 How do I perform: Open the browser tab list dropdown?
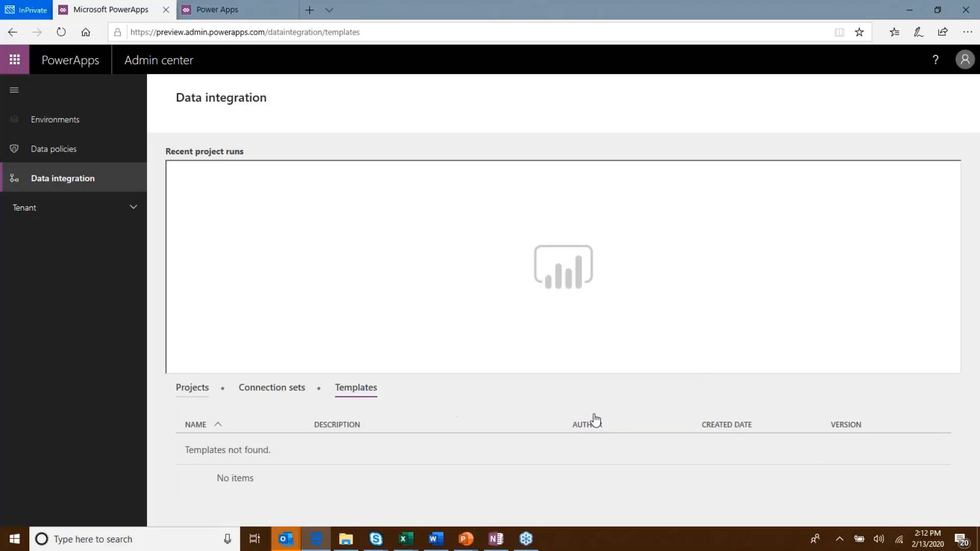click(x=330, y=10)
